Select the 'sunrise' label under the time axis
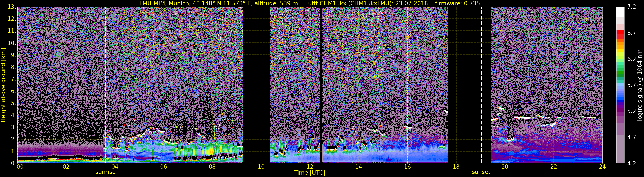Image resolution: width=644 pixels, height=177 pixels. [x=106, y=172]
